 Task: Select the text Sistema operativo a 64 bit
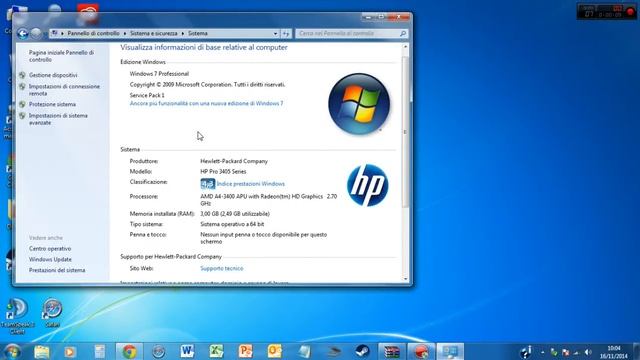coord(232,224)
